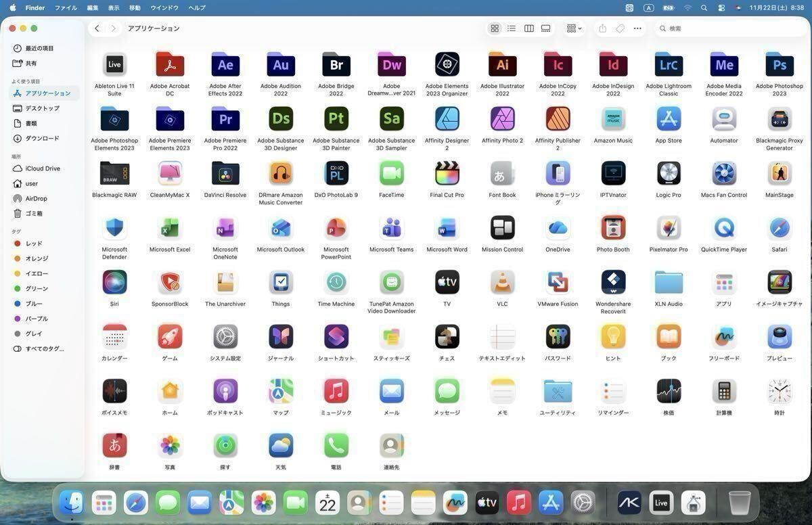Open the Trash in the Dock
The height and width of the screenshot is (525, 812).
[740, 503]
